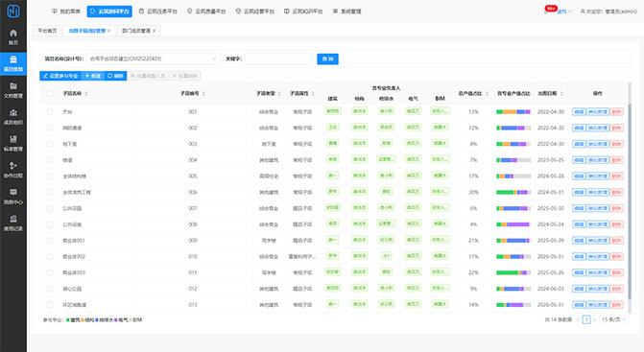644x352 pixels.
Task: Click the platform logo in the sidebar
Action: (x=13, y=12)
